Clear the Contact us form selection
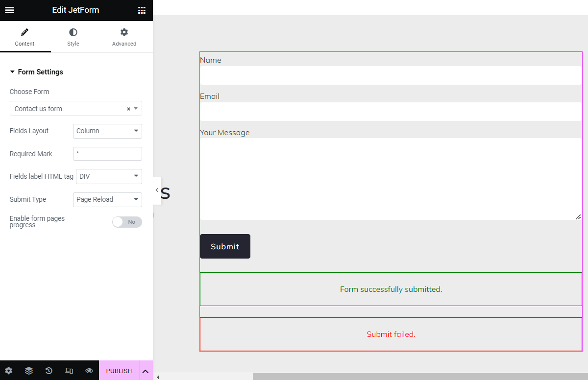The height and width of the screenshot is (380, 588). tap(128, 108)
